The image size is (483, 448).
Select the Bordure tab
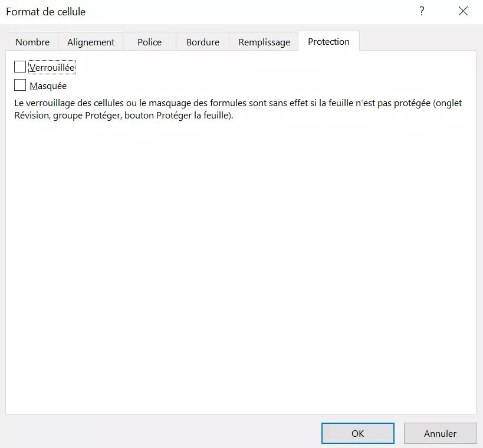(x=203, y=42)
